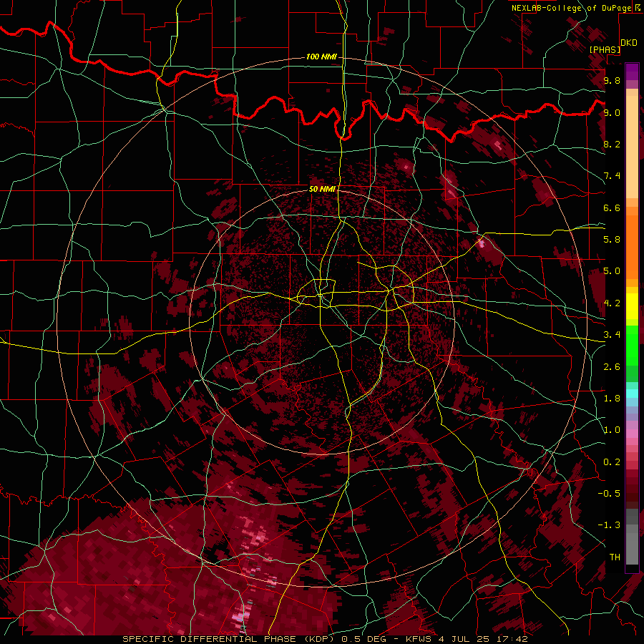Click the purple top band of the color scale
Screen dimensions: 644x644
[x=632, y=72]
